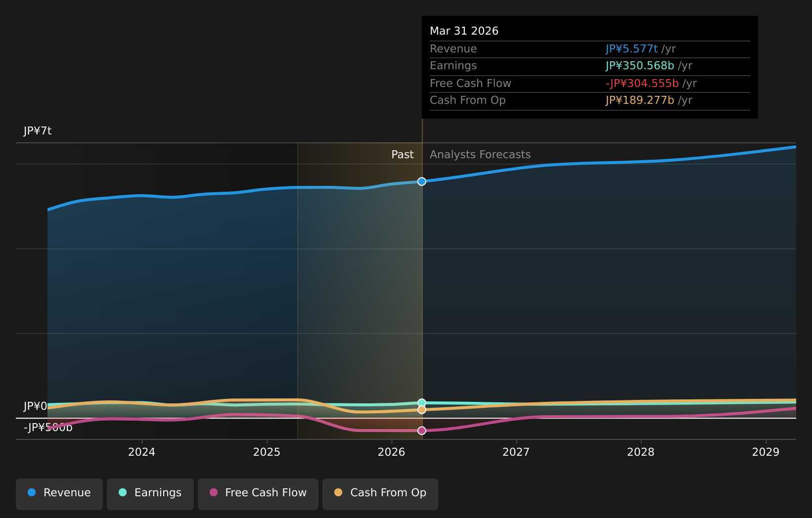Toggle the Earnings series legend button
The height and width of the screenshot is (518, 812).
pos(150,494)
